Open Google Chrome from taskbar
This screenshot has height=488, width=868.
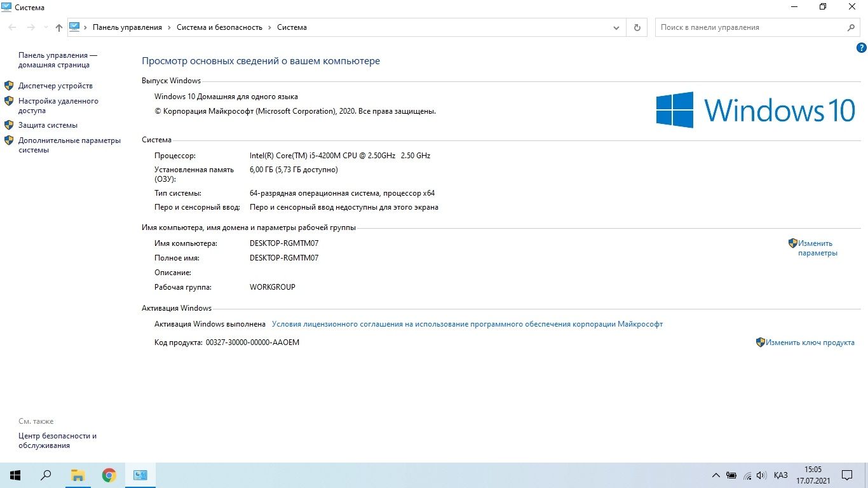(x=109, y=475)
